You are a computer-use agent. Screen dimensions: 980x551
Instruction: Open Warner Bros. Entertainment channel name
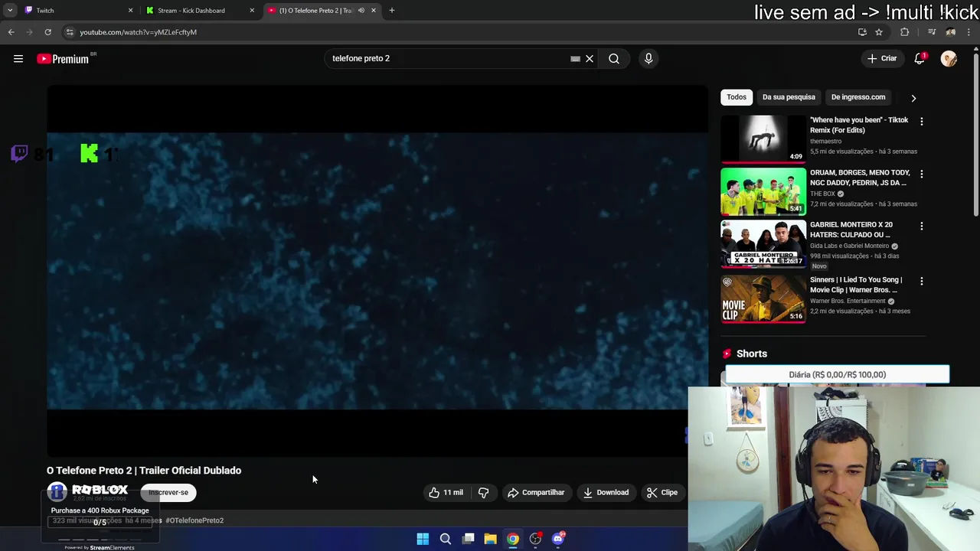[848, 301]
